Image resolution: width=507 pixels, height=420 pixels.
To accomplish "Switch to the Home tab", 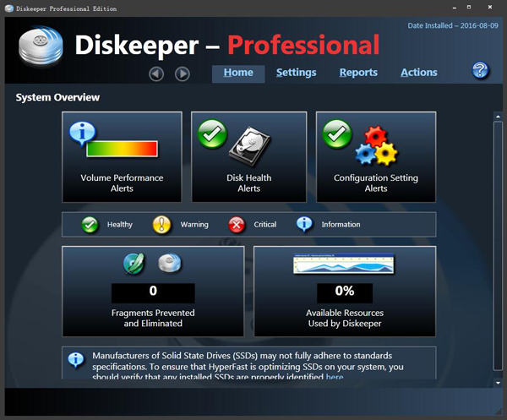I will click(x=238, y=73).
